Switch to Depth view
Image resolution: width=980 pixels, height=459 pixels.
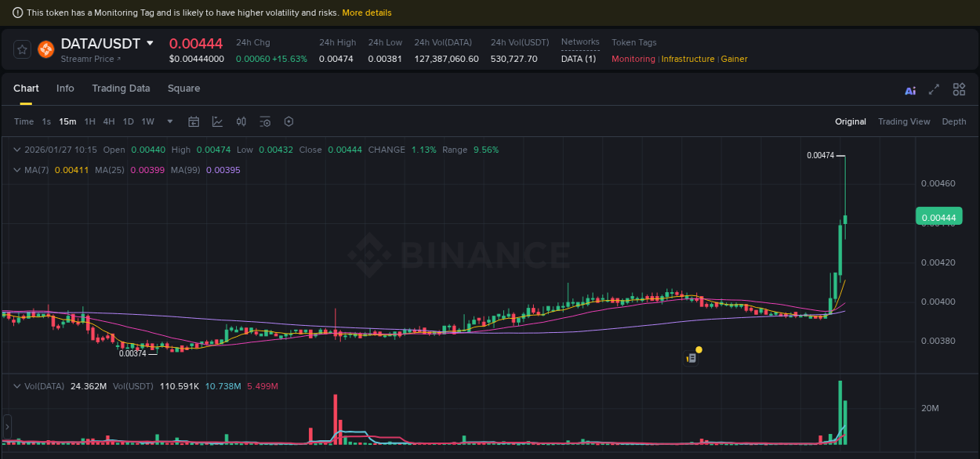tap(954, 121)
